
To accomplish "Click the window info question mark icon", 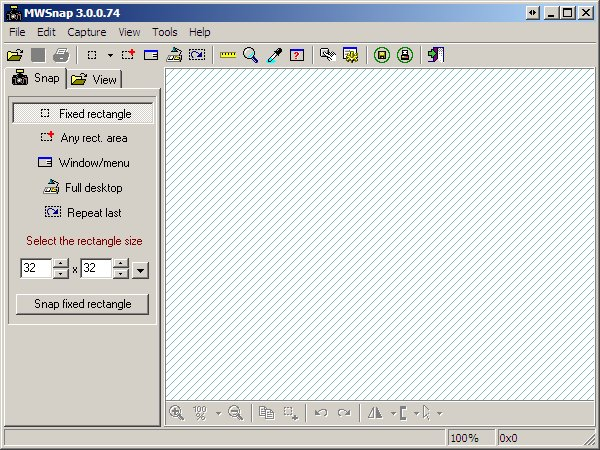I will [x=296, y=55].
